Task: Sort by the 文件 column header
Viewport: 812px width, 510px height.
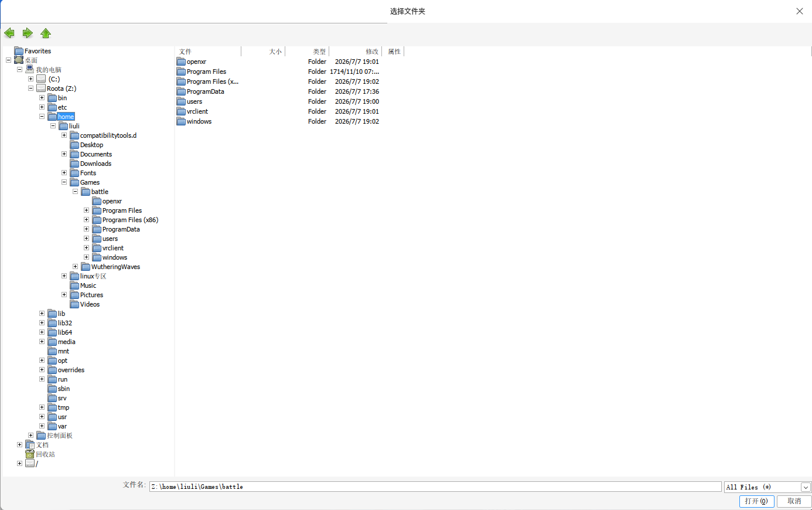Action: [208, 52]
